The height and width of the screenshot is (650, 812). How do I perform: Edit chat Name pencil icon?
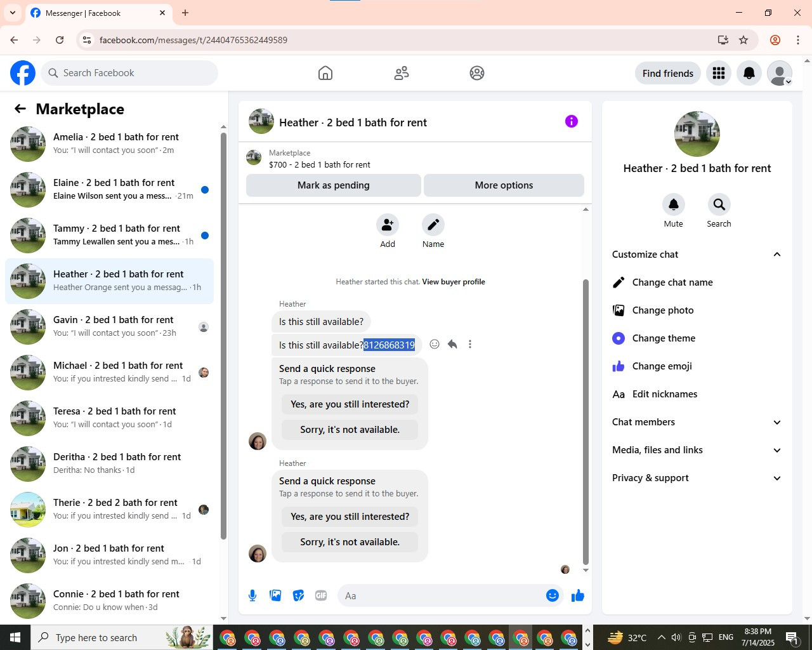tap(433, 225)
